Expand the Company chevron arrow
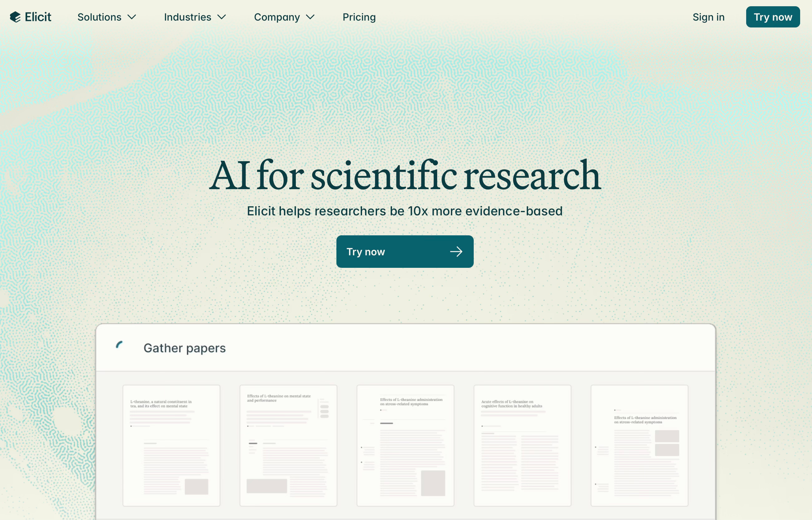Screen dimensions: 812x520 point(310,17)
